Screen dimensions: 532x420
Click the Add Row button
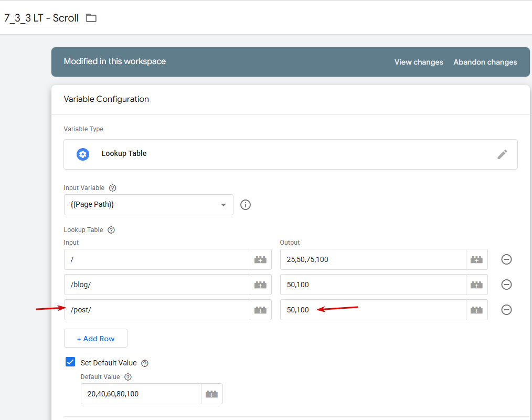coord(95,339)
